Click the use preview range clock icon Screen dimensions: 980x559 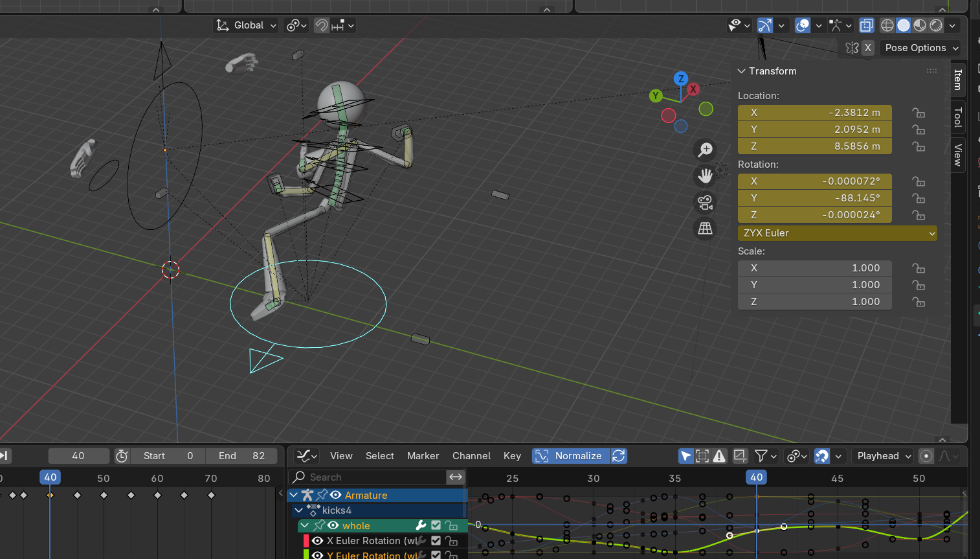coord(122,456)
